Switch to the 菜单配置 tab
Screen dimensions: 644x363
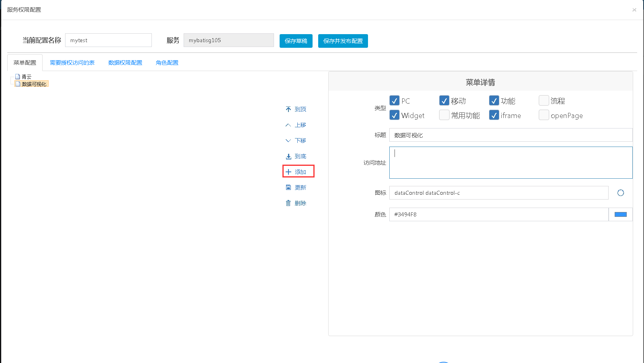point(25,63)
